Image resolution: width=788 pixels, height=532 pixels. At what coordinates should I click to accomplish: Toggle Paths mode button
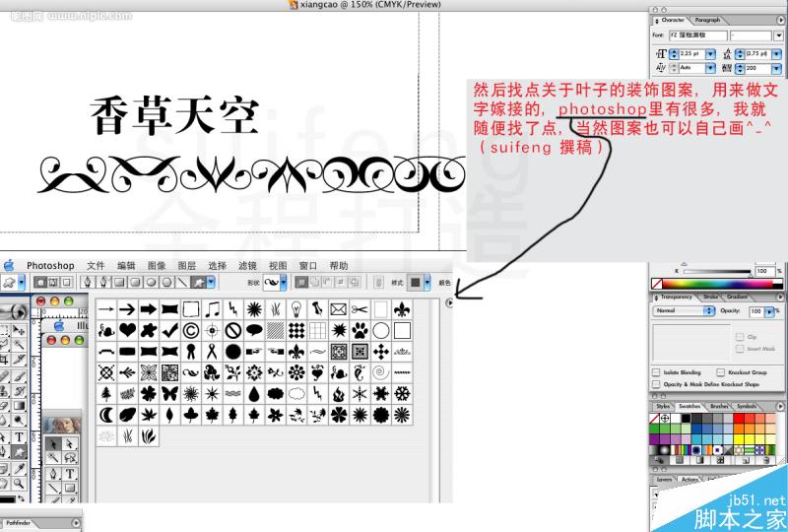click(53, 282)
